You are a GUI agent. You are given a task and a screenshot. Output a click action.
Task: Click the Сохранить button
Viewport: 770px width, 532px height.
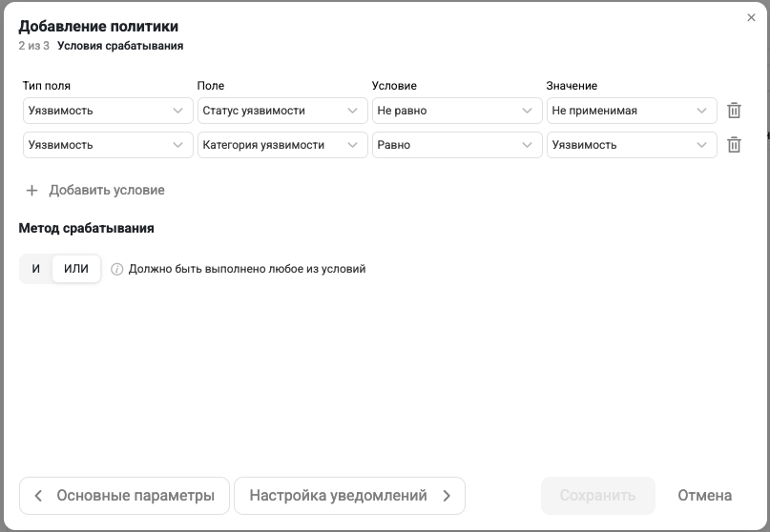tap(597, 496)
